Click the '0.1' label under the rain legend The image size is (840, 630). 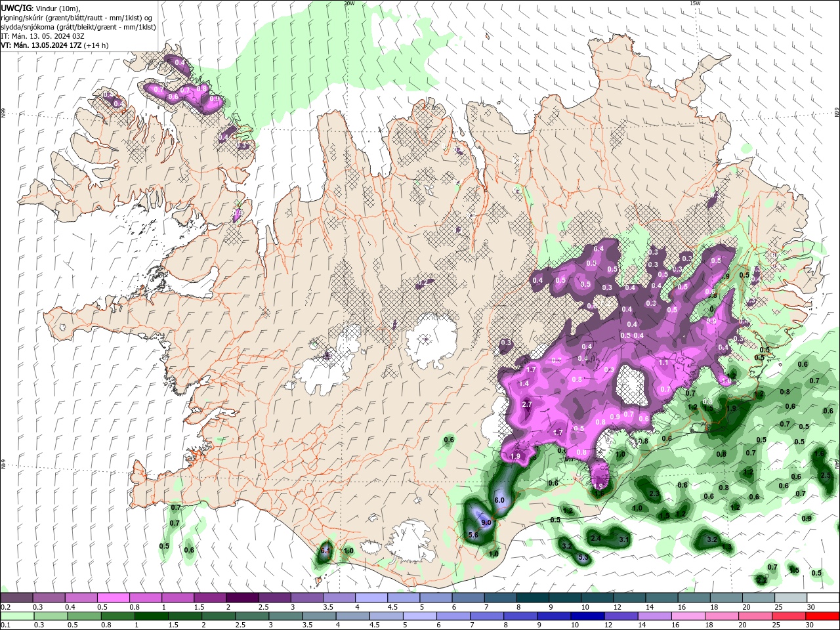(x=5, y=625)
